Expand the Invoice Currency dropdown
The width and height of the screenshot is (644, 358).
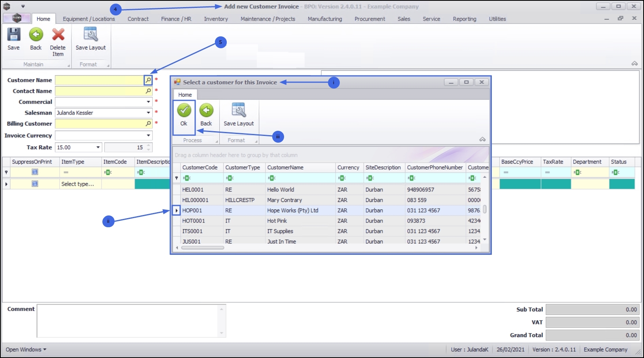tap(149, 136)
